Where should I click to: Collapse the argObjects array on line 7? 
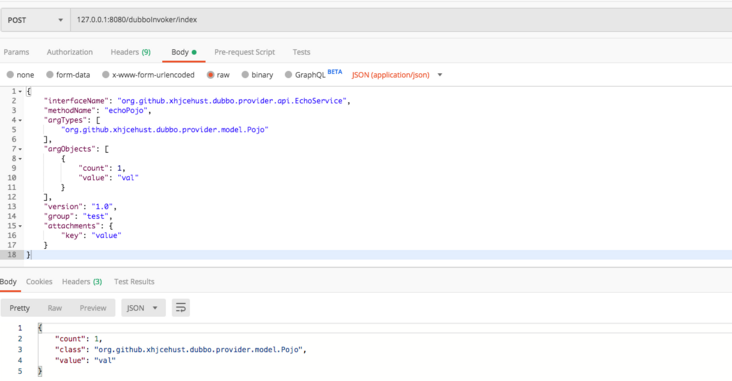pyautogui.click(x=20, y=149)
